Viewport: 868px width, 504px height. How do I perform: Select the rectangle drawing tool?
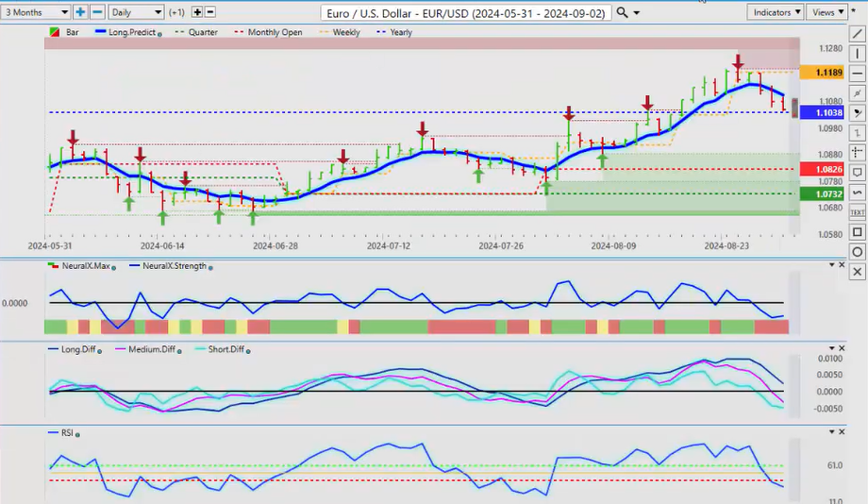857,232
